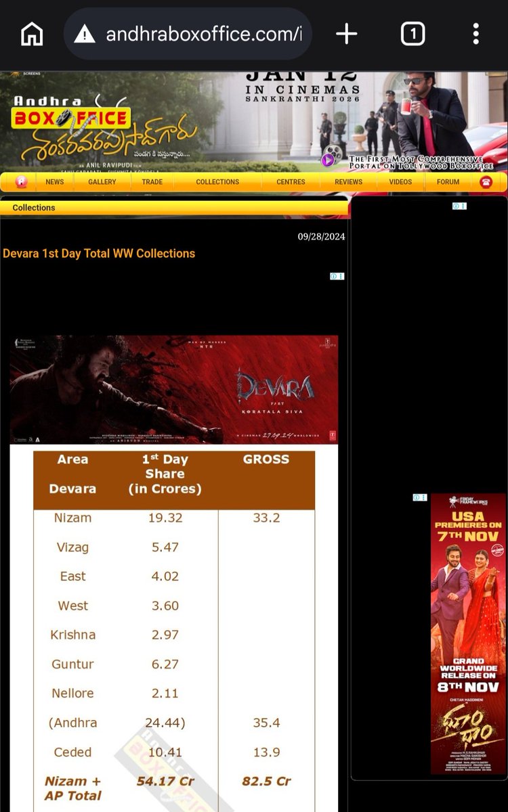This screenshot has height=812, width=508.
Task: Click the ad info icon above Devara poster
Action: pyautogui.click(x=337, y=276)
